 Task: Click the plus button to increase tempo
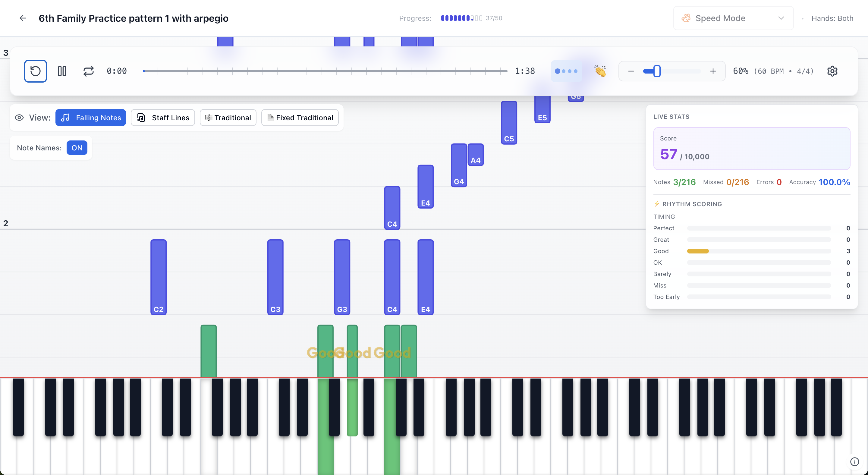tap(713, 71)
